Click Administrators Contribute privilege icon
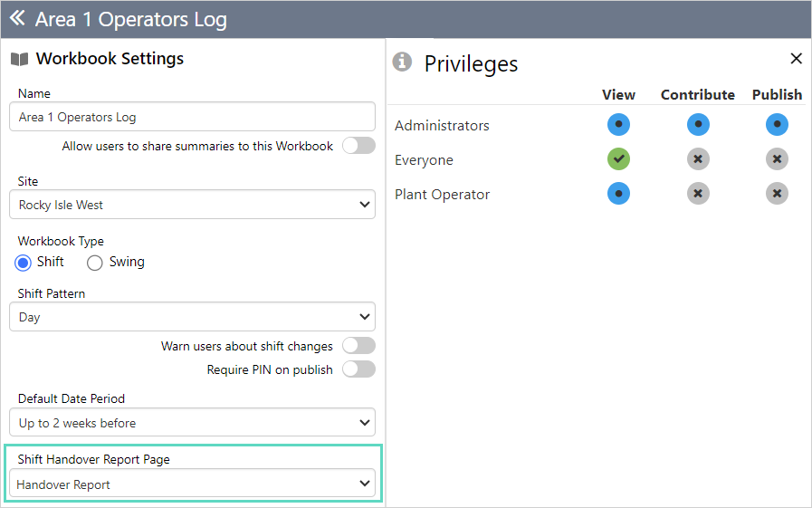The height and width of the screenshot is (508, 812). point(697,125)
